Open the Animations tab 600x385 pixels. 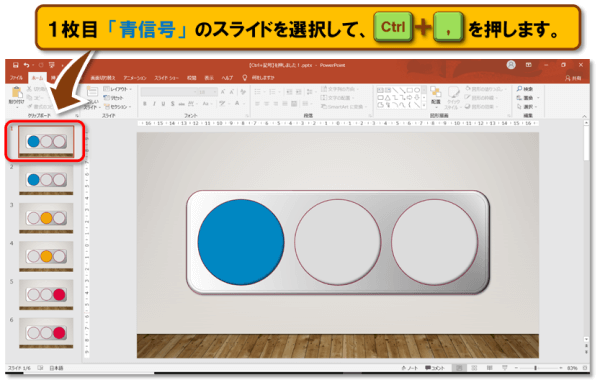(134, 78)
